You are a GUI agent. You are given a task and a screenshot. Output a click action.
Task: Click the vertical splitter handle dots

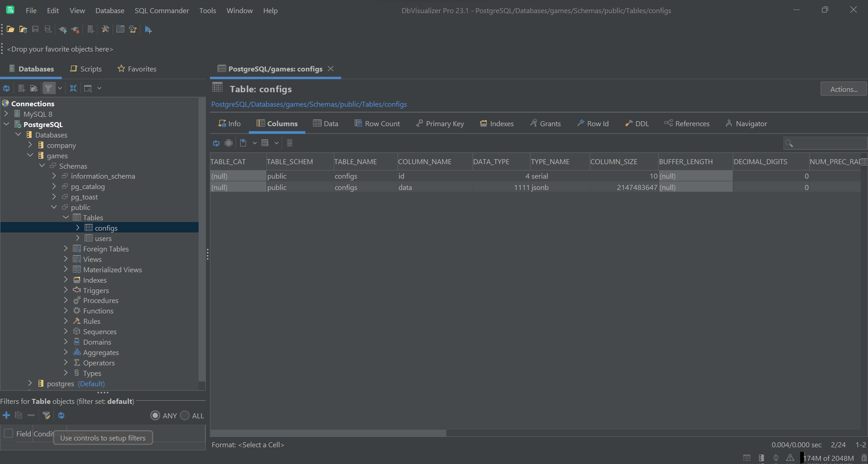[207, 254]
